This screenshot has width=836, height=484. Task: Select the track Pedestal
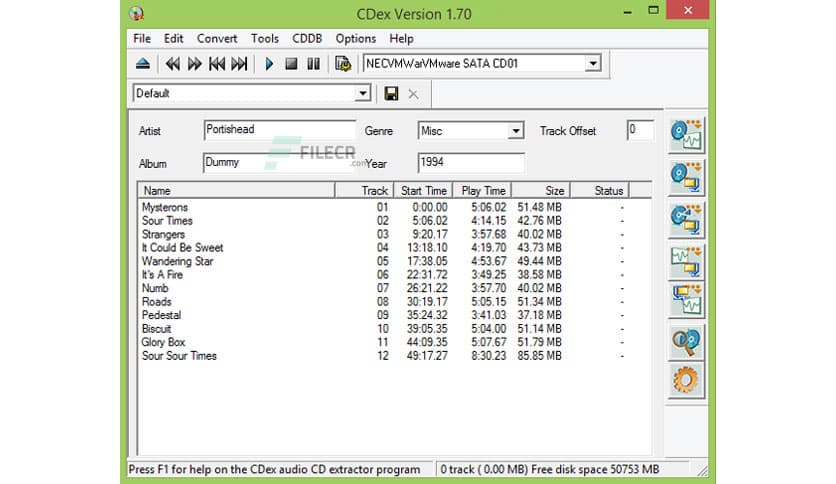pos(162,316)
